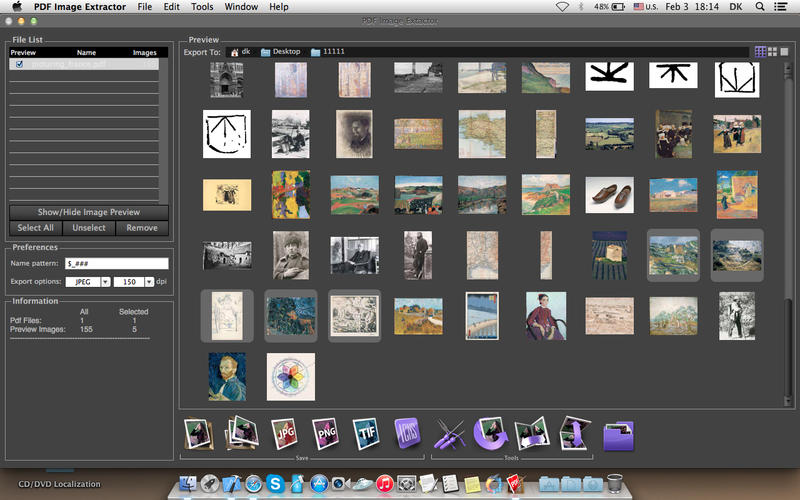800x500 pixels.
Task: Open the crossed screwdrivers tool icon
Action: tap(448, 434)
